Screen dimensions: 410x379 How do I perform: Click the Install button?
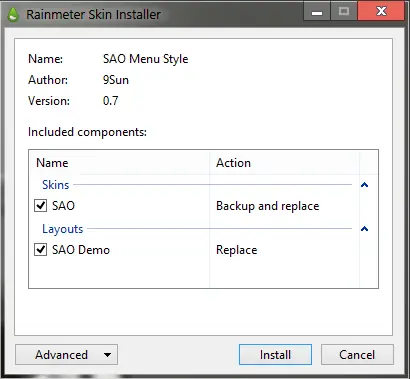pyautogui.click(x=275, y=355)
